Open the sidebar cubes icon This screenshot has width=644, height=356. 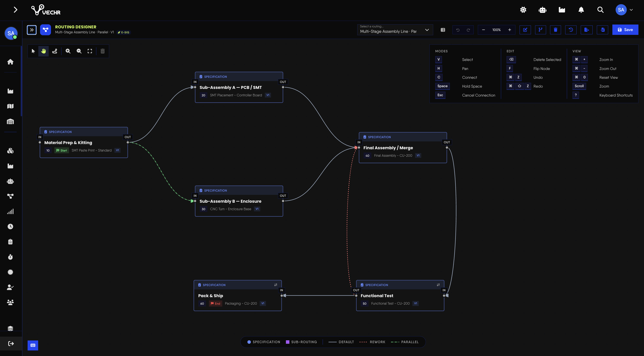pos(10,151)
